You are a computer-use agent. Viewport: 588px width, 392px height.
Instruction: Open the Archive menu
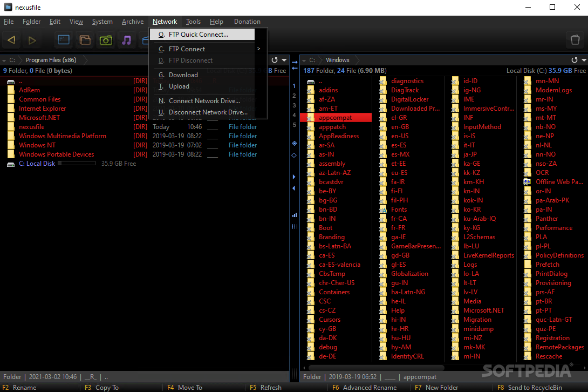[x=133, y=22]
